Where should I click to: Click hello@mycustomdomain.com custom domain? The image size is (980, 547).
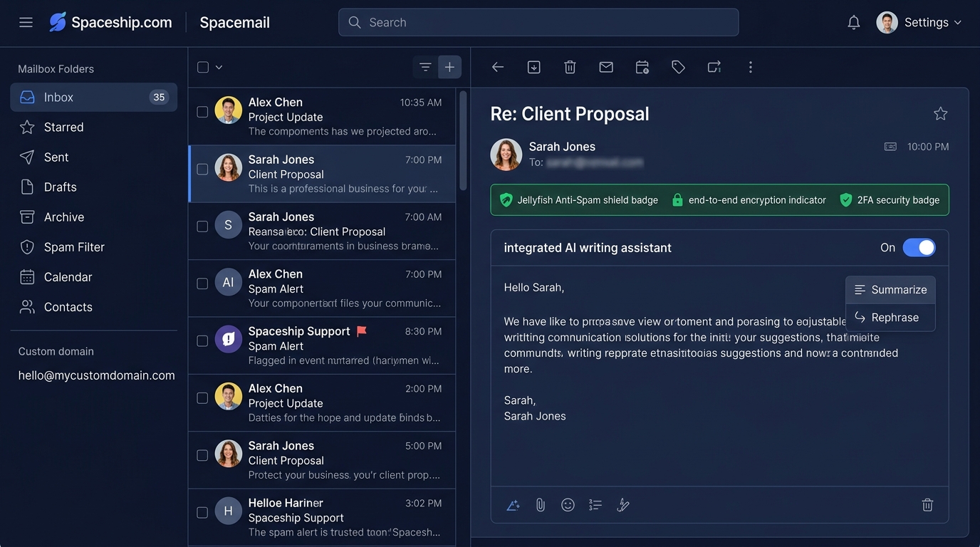click(97, 375)
